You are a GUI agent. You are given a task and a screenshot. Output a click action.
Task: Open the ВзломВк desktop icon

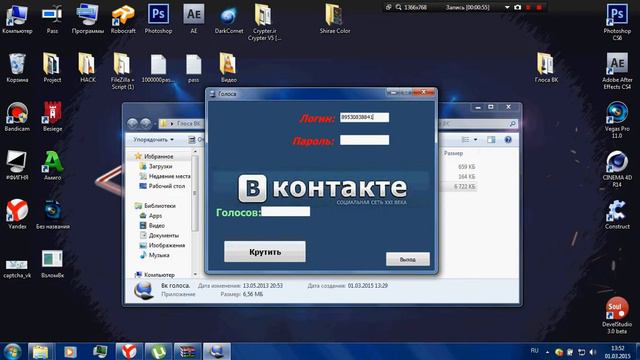coord(52,264)
